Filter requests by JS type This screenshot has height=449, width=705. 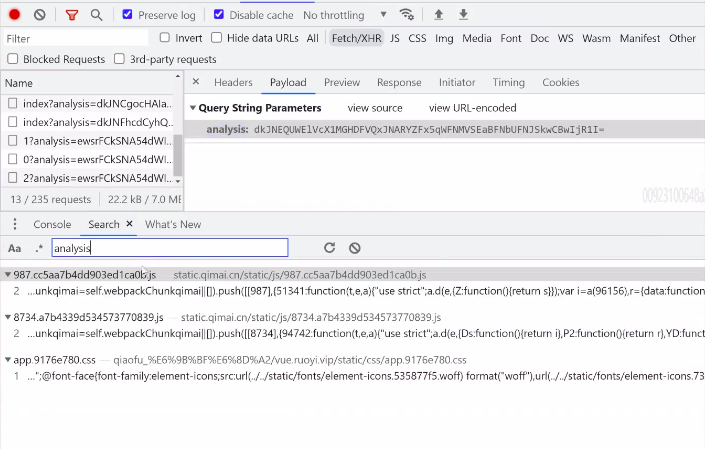tap(395, 38)
